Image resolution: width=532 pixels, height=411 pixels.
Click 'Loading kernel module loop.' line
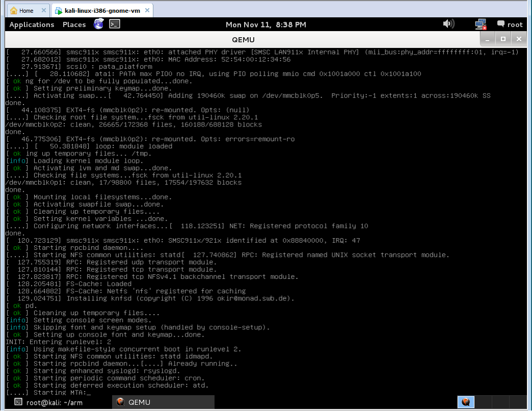(74, 161)
